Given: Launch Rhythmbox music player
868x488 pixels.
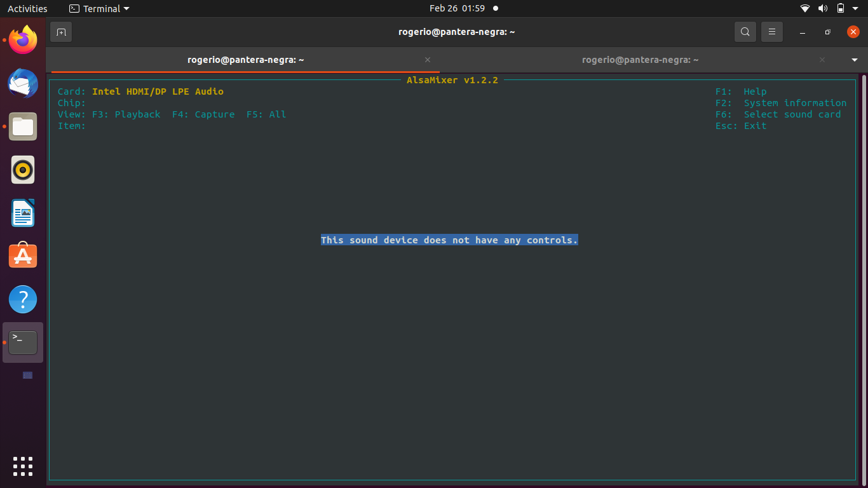Looking at the screenshot, I should point(23,170).
